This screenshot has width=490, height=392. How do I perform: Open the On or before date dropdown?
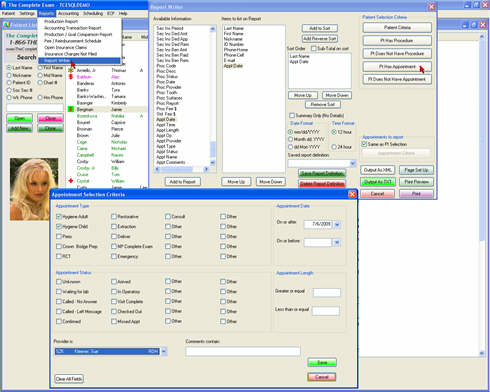337,243
